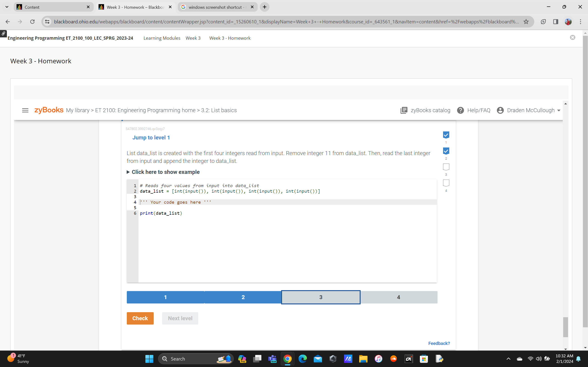
Task: Open Learning Modules in the breadcrumb
Action: point(162,38)
